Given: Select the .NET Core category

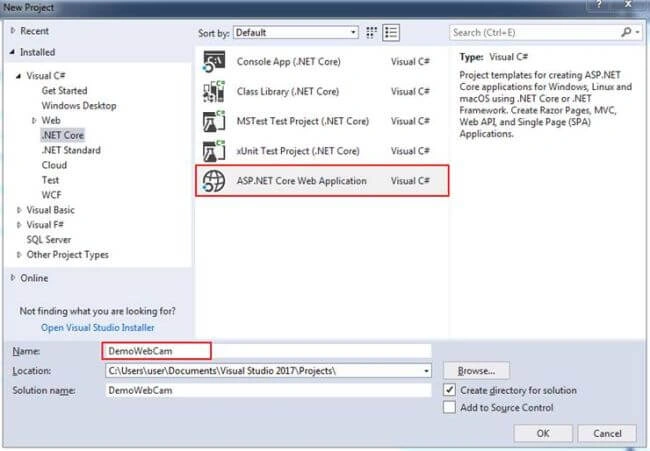Looking at the screenshot, I should (x=63, y=135).
